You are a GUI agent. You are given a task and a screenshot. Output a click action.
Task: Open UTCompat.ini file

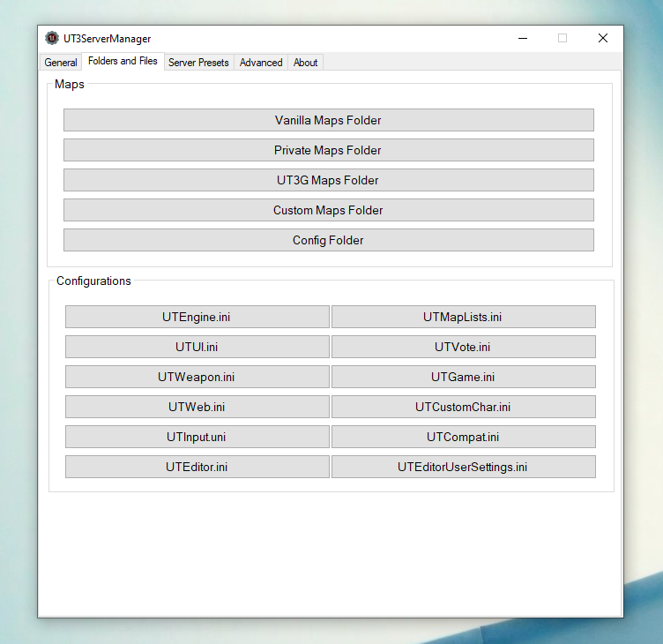464,437
